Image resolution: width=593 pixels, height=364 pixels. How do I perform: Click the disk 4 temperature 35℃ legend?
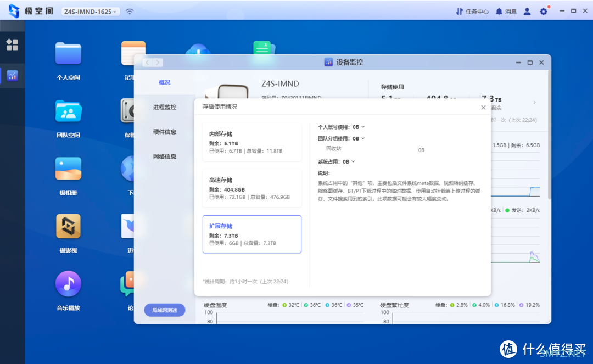(355, 305)
